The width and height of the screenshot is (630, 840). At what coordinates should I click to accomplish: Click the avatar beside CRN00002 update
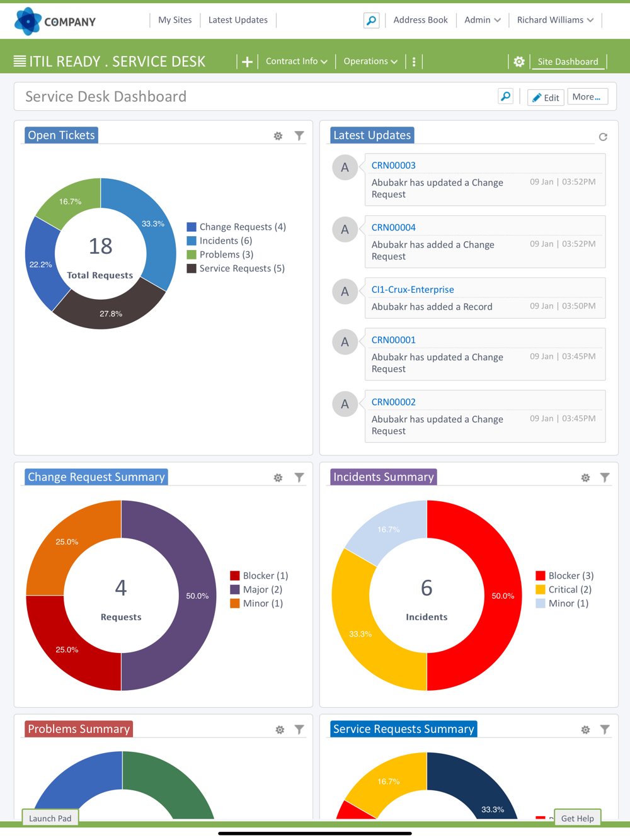[x=345, y=404]
